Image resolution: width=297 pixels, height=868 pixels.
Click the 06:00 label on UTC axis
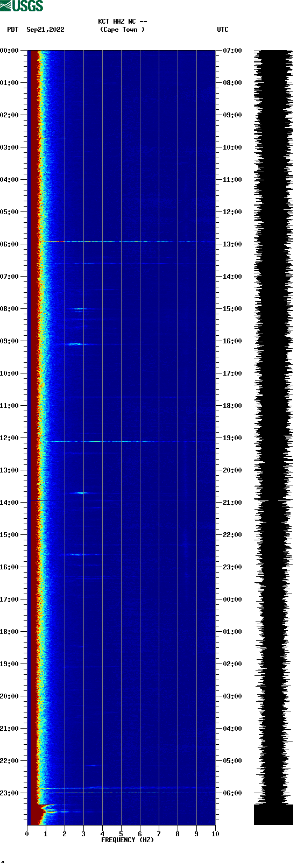[x=232, y=793]
